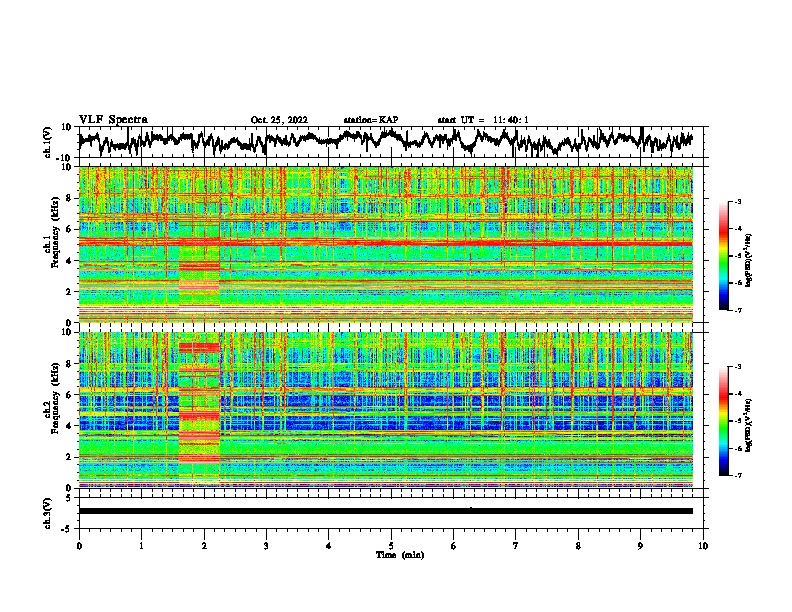Click the "-7" label on upper color scale
Screen dimensions: 792x612
coord(737,310)
